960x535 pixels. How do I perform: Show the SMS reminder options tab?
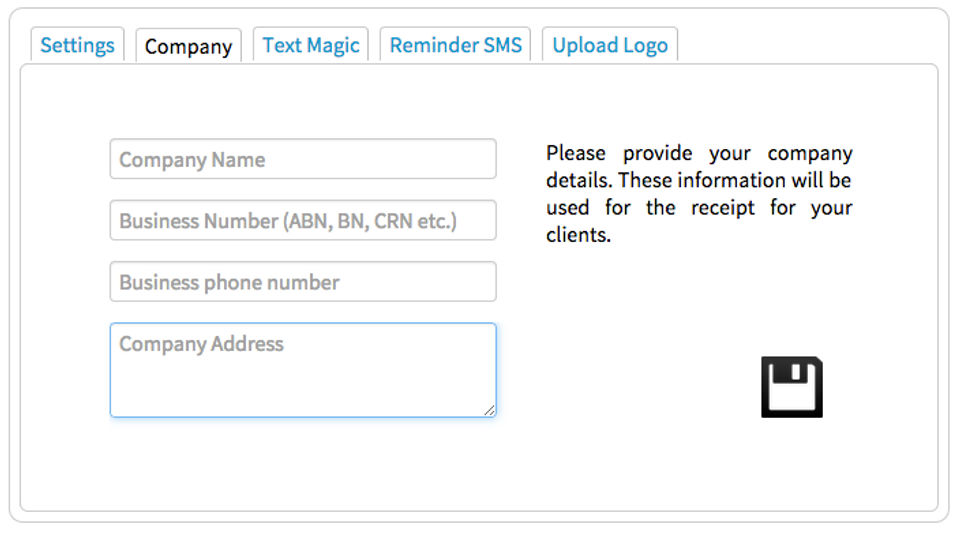pos(455,45)
